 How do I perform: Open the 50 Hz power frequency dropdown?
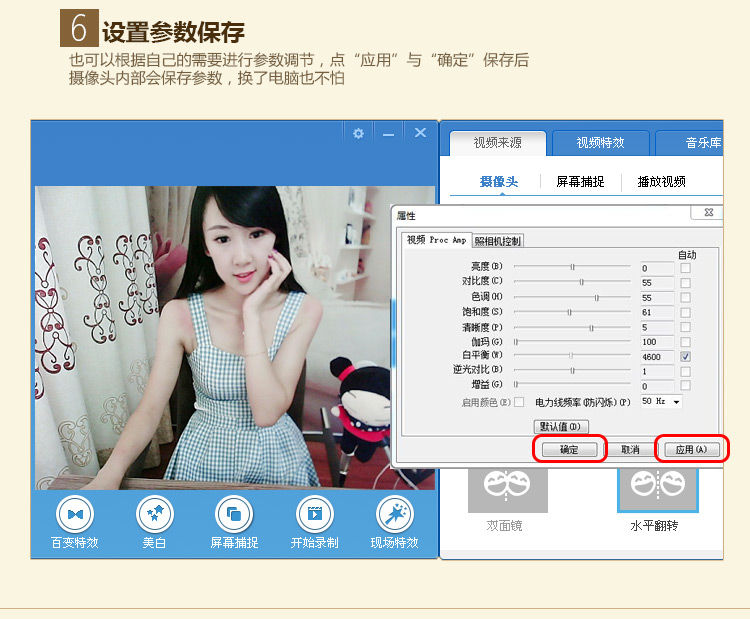662,401
